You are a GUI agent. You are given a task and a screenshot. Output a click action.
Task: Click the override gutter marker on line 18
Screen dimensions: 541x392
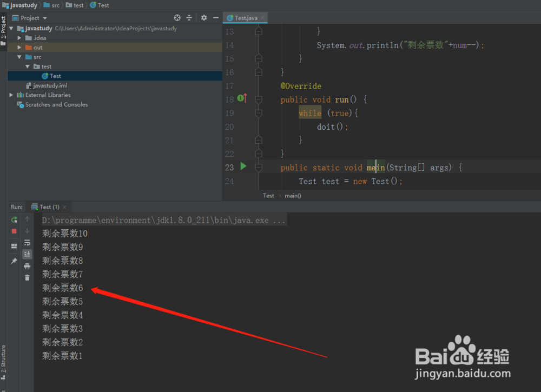[242, 98]
